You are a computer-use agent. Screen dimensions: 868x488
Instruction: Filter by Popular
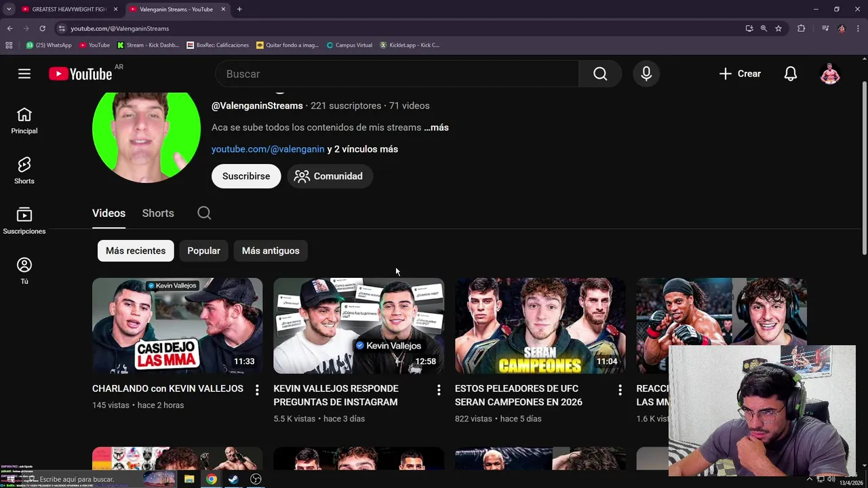203,251
